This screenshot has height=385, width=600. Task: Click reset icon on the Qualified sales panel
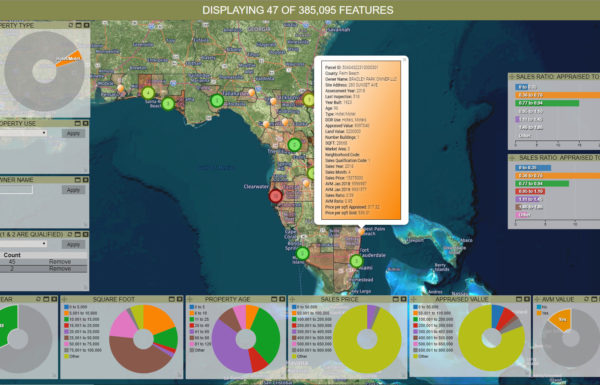(70, 234)
